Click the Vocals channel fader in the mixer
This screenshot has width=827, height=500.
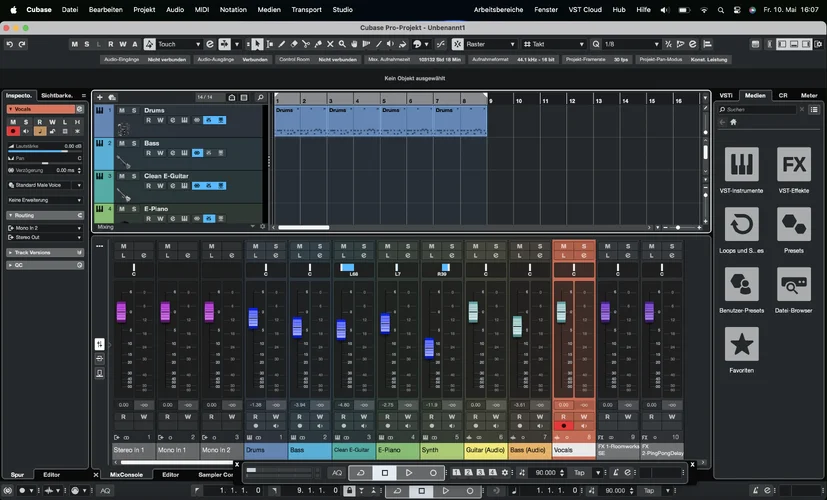coord(561,311)
